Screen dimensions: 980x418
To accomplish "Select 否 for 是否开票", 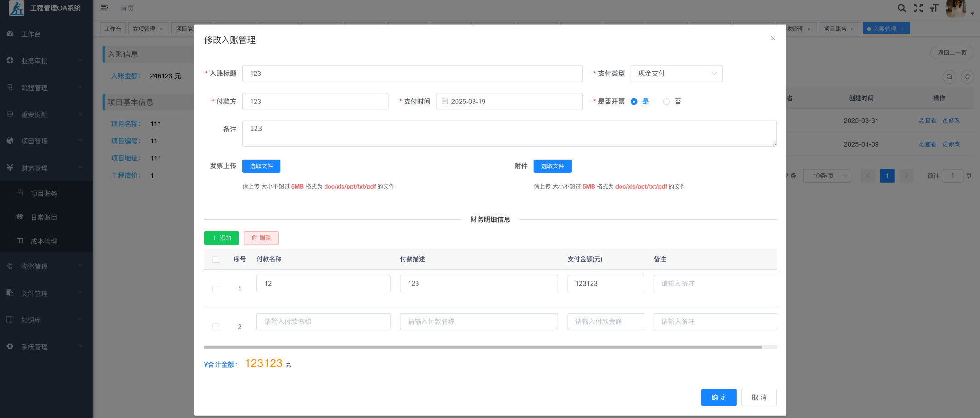I will [667, 102].
